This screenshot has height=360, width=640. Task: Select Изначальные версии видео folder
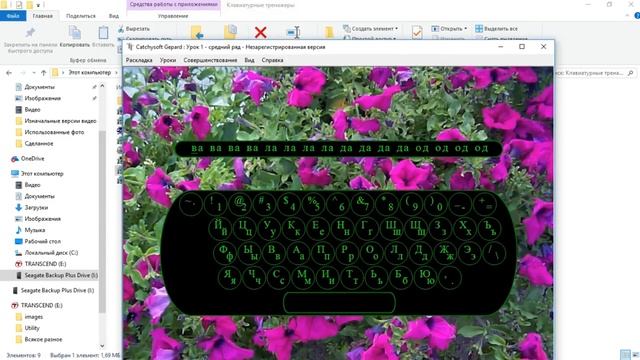pyautogui.click(x=60, y=121)
